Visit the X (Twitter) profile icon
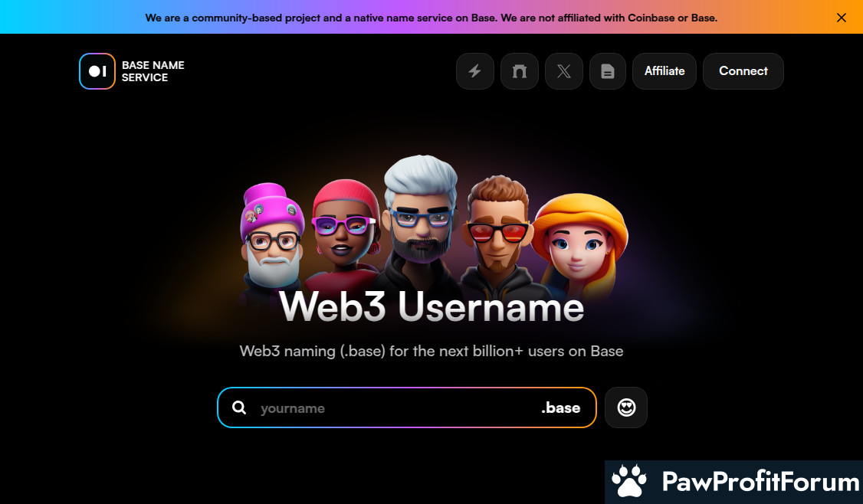Image resolution: width=863 pixels, height=504 pixels. (564, 71)
